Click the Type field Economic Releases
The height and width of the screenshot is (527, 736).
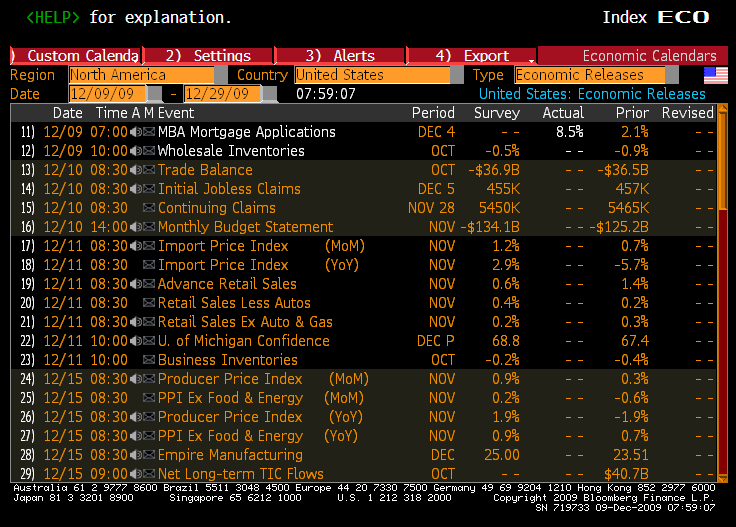pos(590,75)
